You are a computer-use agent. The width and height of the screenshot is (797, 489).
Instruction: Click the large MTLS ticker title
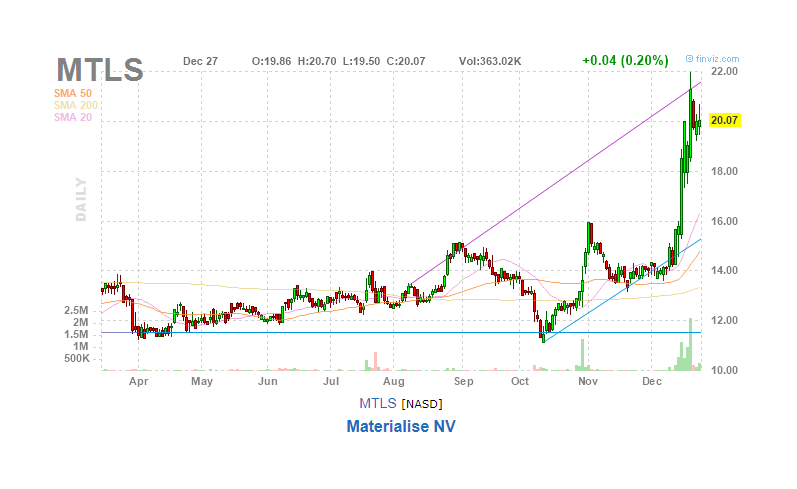[100, 70]
